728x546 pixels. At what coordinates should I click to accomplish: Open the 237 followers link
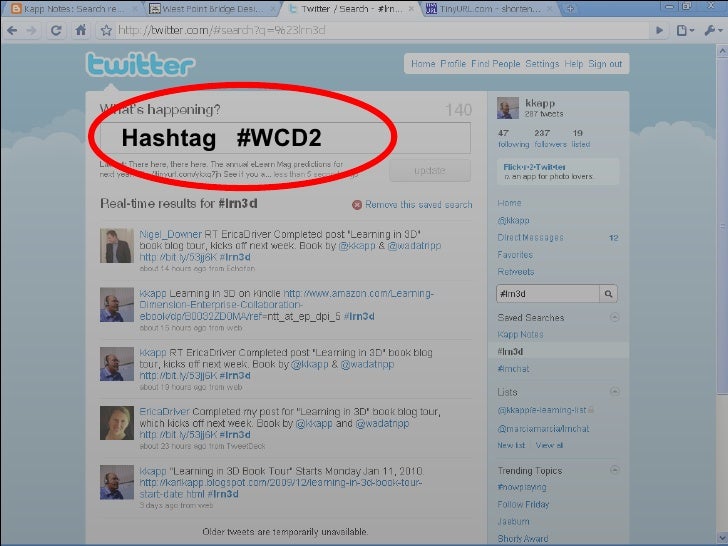tap(550, 138)
